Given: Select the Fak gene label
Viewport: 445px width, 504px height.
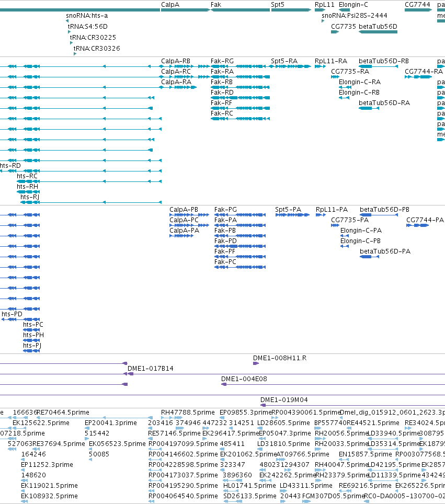Looking at the screenshot, I should 216,5.
